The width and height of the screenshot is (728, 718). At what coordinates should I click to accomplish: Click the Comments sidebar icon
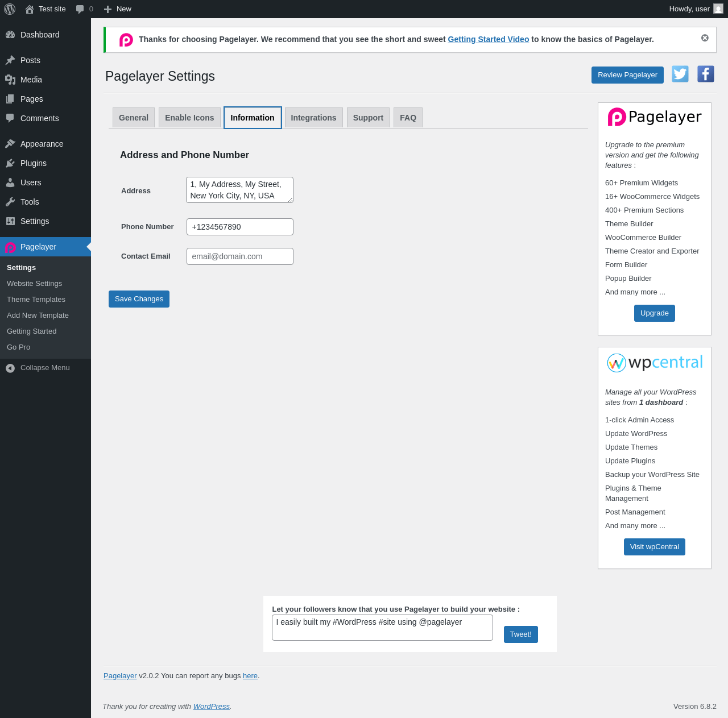(10, 118)
